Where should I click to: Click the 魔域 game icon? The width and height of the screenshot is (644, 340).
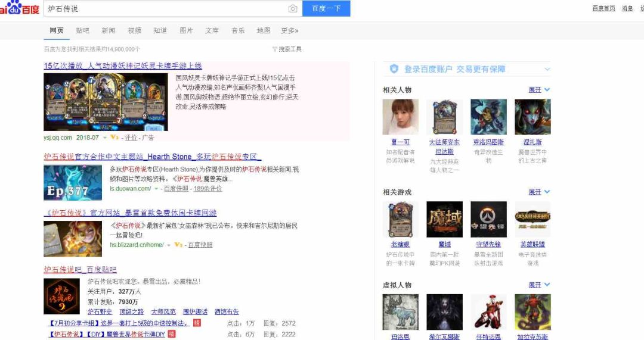444,219
